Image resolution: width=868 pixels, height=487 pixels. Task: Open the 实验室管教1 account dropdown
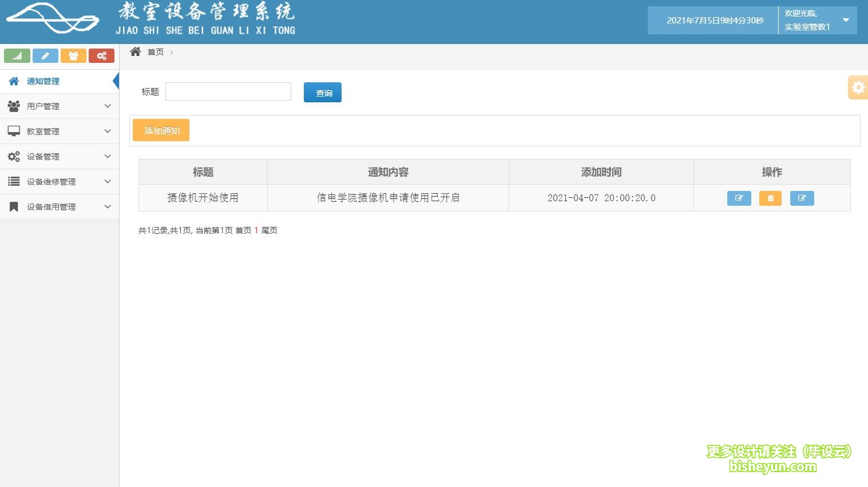817,20
